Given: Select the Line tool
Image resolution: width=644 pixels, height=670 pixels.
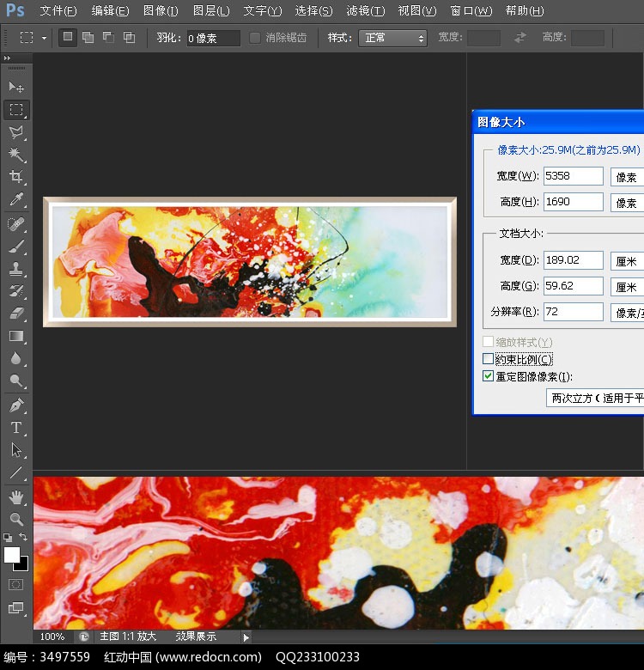Looking at the screenshot, I should coord(16,472).
